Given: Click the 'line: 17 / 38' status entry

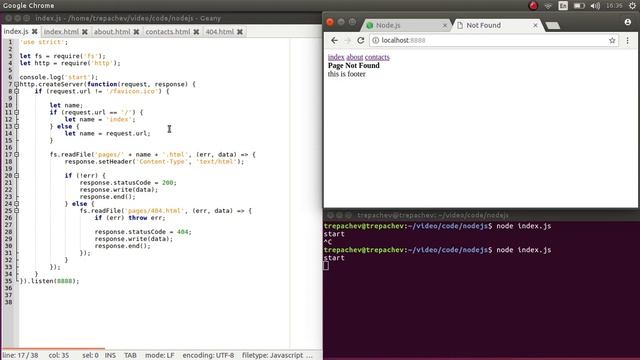Looking at the screenshot, I should click(20, 355).
